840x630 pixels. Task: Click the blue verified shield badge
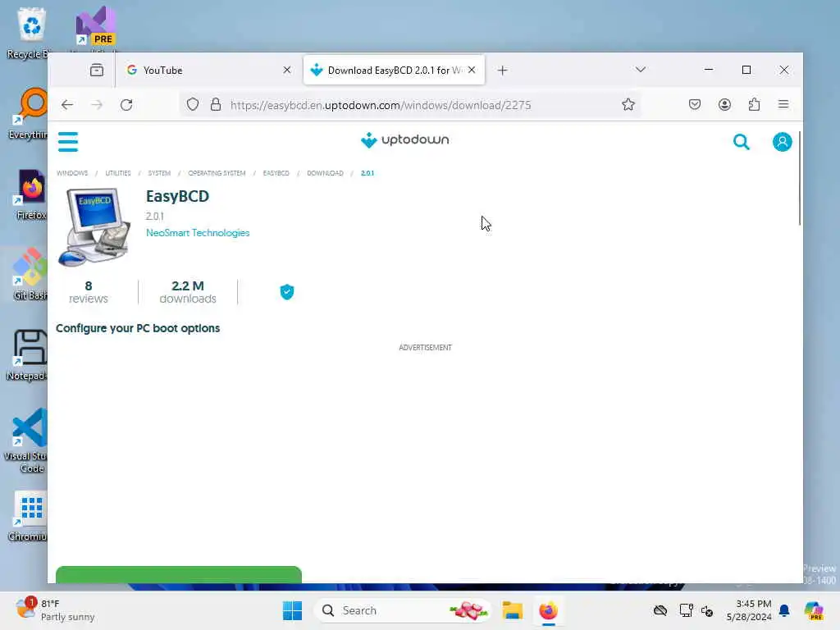pyautogui.click(x=287, y=292)
